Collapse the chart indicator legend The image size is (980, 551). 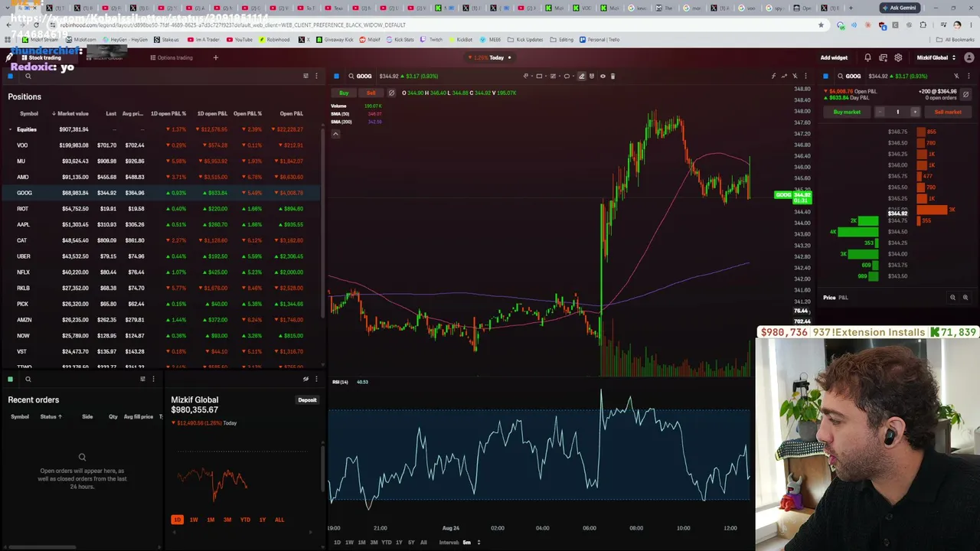point(335,134)
